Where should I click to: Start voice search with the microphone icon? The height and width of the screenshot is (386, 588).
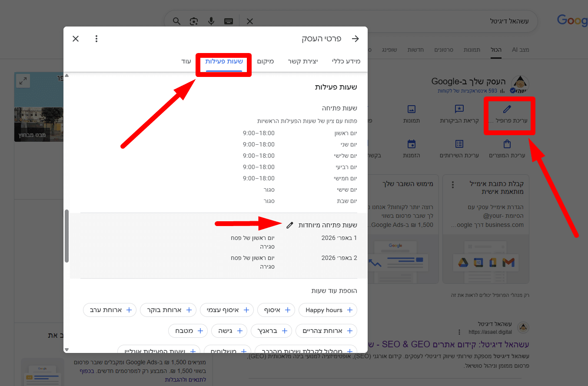[211, 21]
